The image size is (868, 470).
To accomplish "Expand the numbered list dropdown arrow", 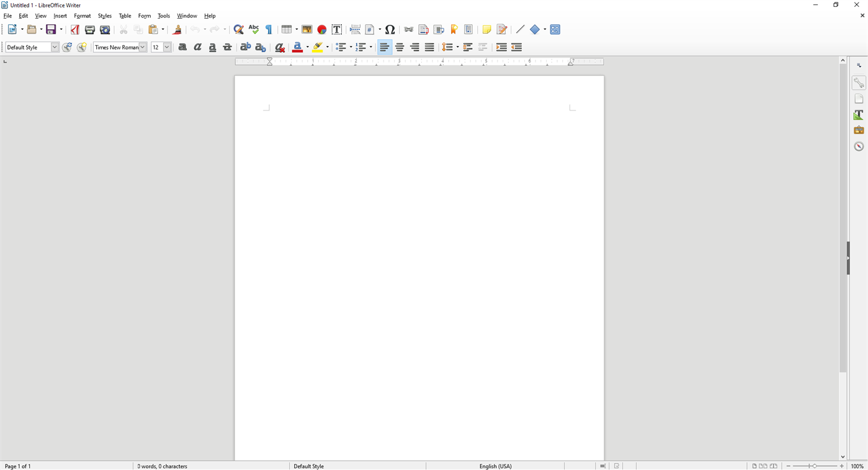I will 371,47.
